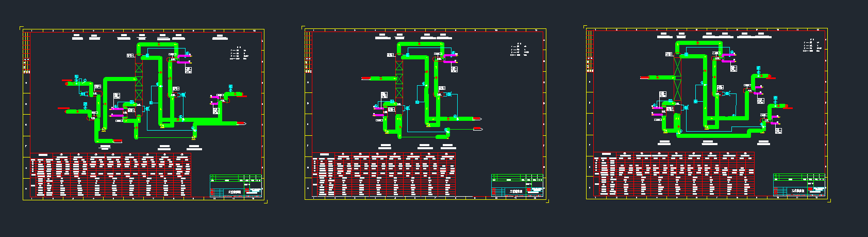Select the red cross-braced column in the left drawing
Viewport: 868px width, 237px height.
[139, 81]
